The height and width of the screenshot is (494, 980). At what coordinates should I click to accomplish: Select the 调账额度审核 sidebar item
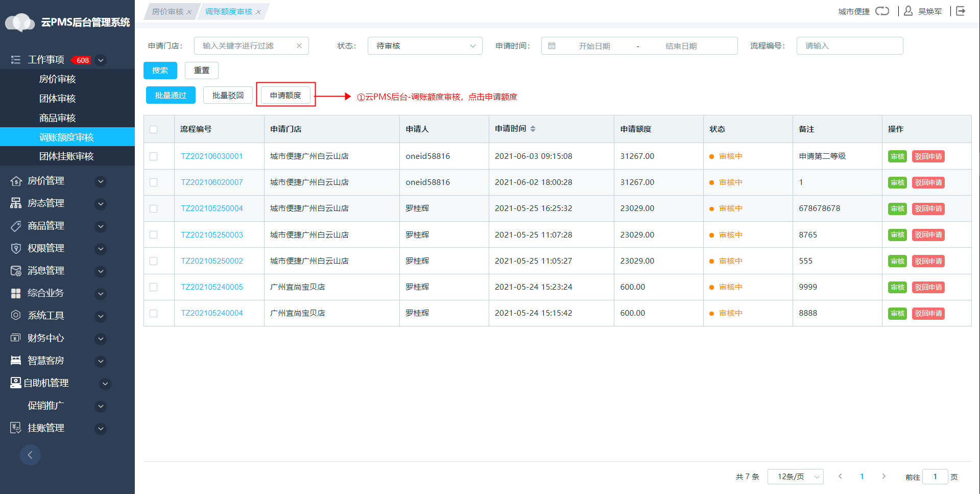click(67, 137)
